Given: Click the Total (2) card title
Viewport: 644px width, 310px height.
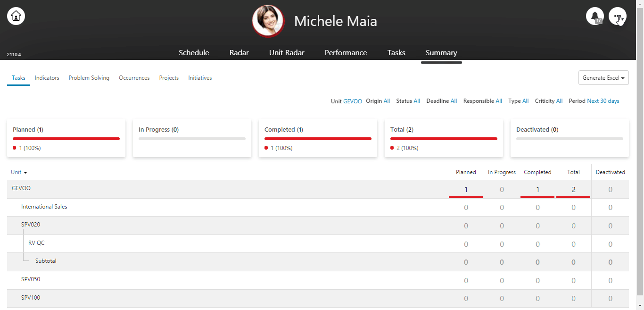Looking at the screenshot, I should [402, 129].
